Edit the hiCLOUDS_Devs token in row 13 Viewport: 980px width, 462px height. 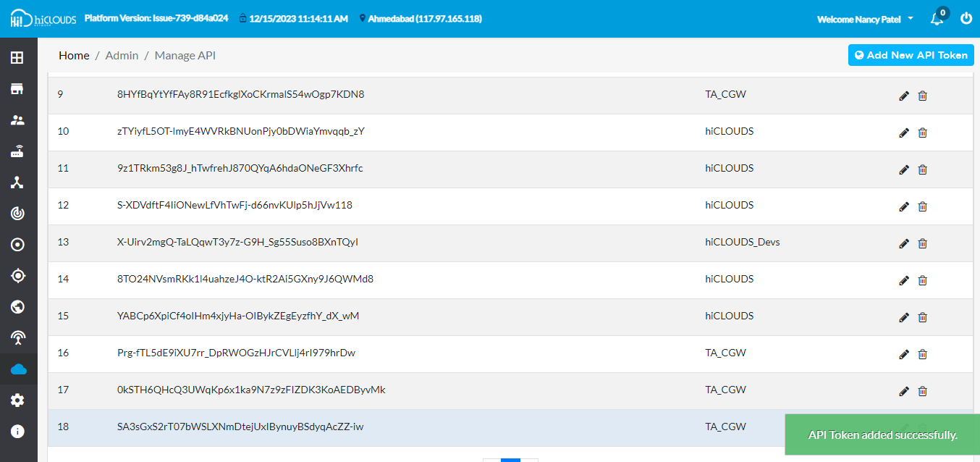[x=903, y=243]
